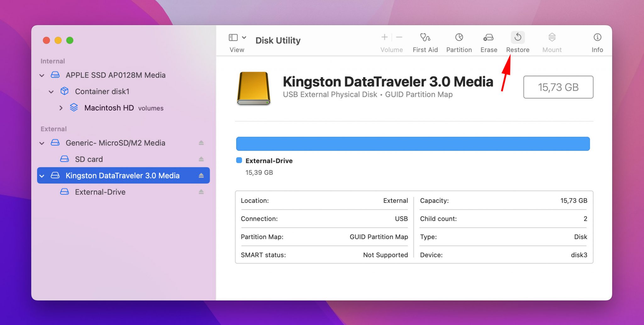Click the Internal section header
The height and width of the screenshot is (325, 644).
(53, 61)
